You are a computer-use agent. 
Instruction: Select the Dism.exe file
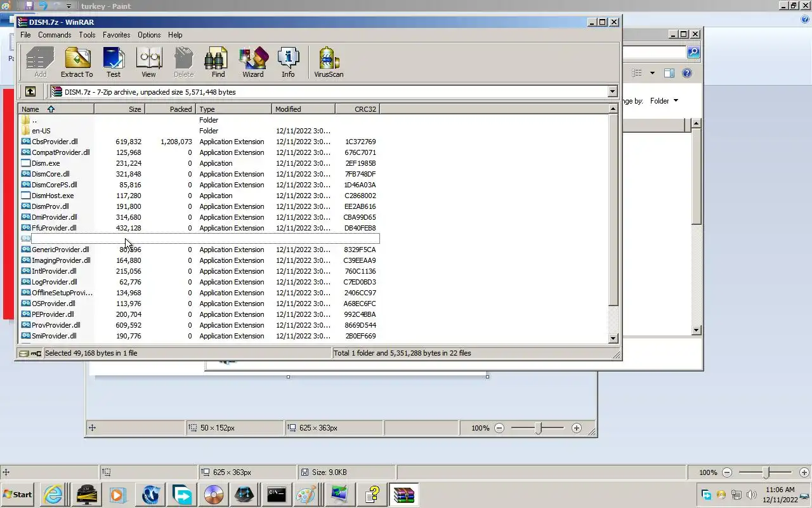point(199,163)
